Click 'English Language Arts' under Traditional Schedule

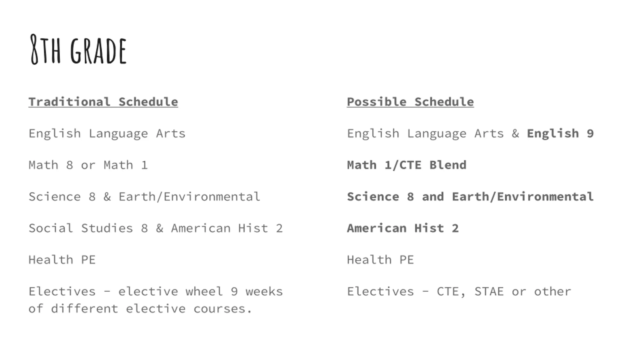coord(107,134)
